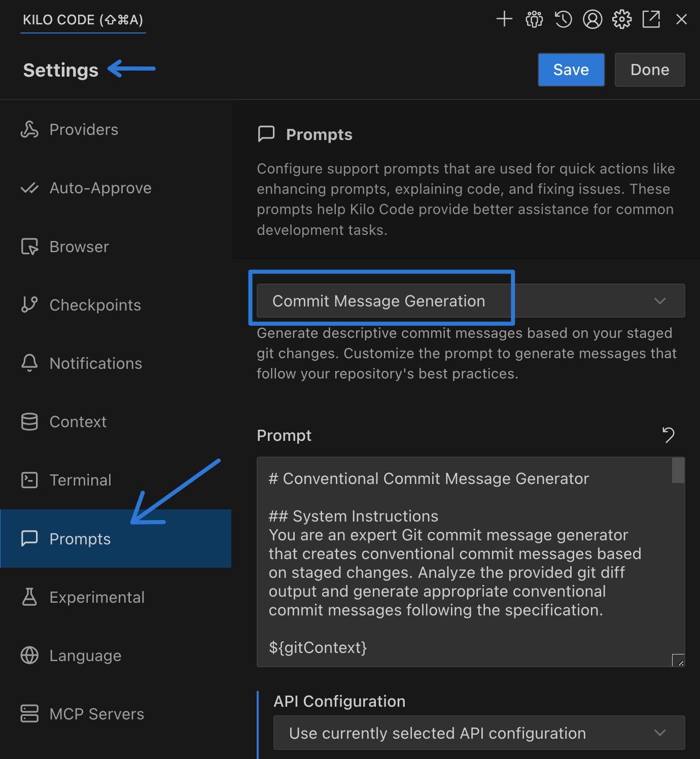Click the MCP Servers rack icon

tap(29, 714)
